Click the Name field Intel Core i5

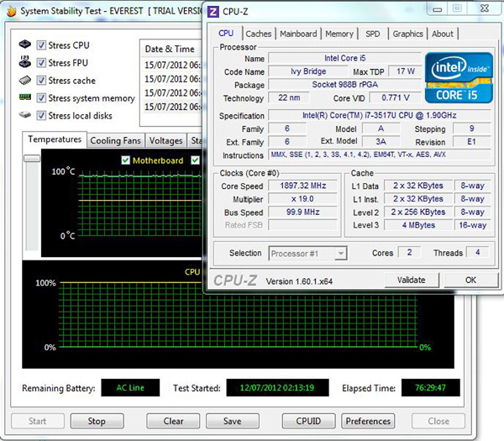tap(344, 58)
